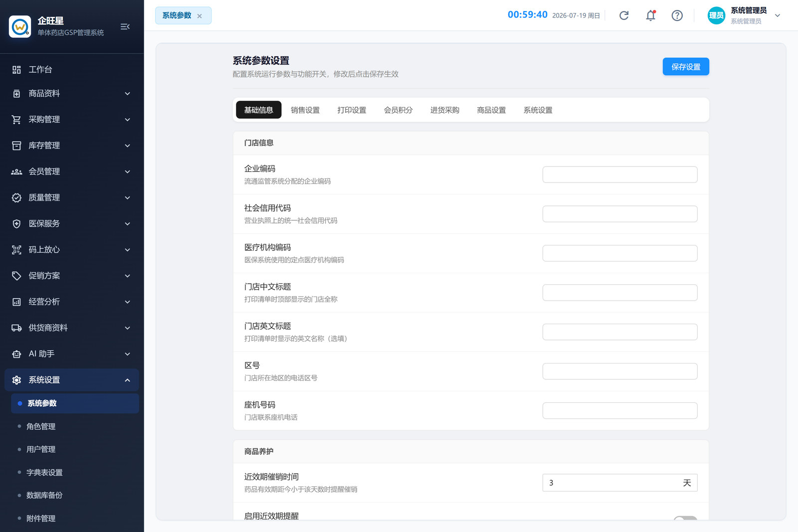Expand the 医保服务 menu chevron

point(127,224)
